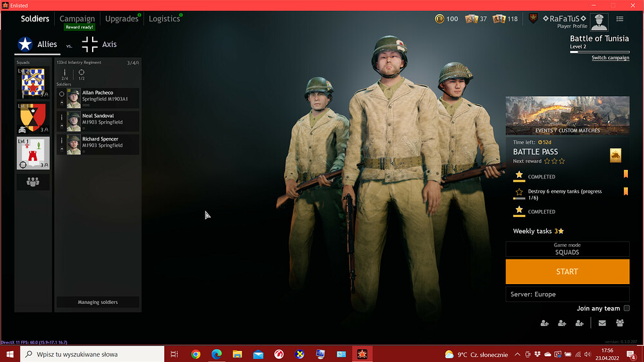Open the contacts group icon
The width and height of the screenshot is (644, 362).
pyautogui.click(x=620, y=323)
